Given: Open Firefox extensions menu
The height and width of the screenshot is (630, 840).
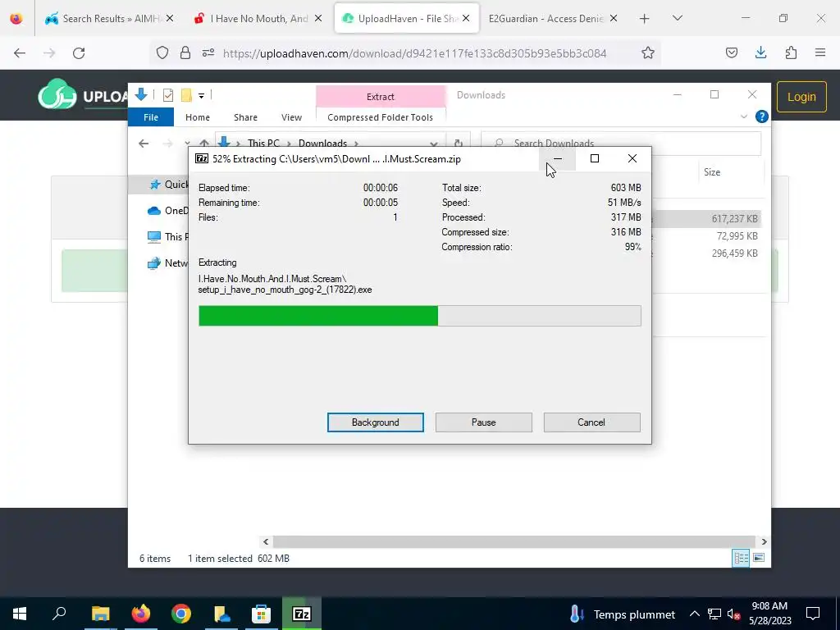Looking at the screenshot, I should point(791,52).
